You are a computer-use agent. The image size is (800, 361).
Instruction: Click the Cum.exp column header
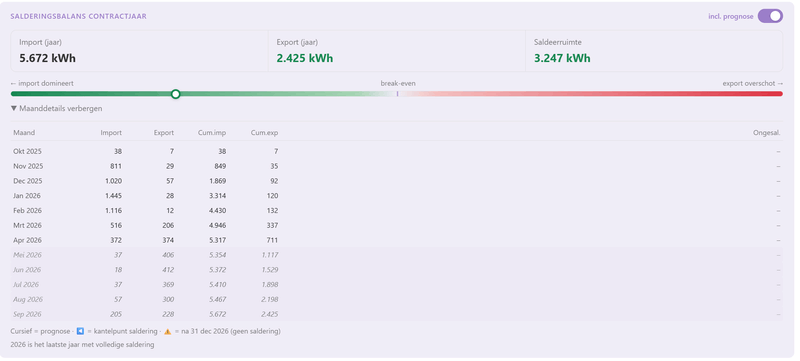click(264, 133)
